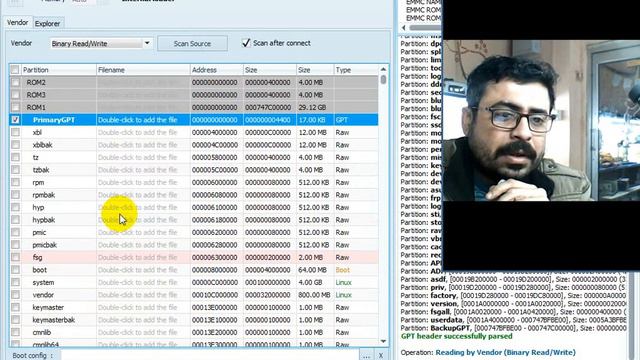Click the 'Reading by Vendor (Binary Read/Write)' operation text
The width and height of the screenshot is (640, 360).
505,352
